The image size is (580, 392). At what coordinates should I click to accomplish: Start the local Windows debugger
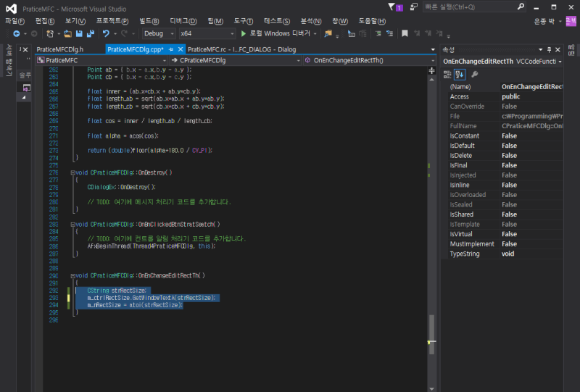coord(275,33)
